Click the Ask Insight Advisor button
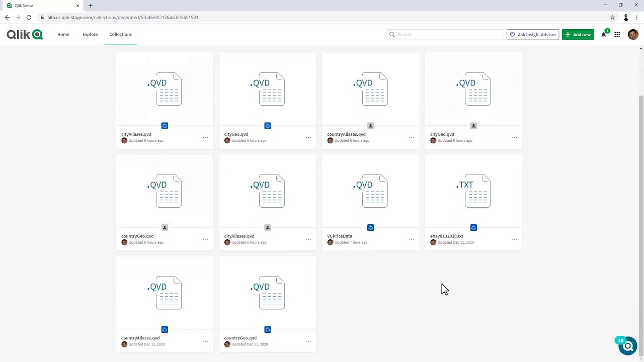 pyautogui.click(x=533, y=35)
